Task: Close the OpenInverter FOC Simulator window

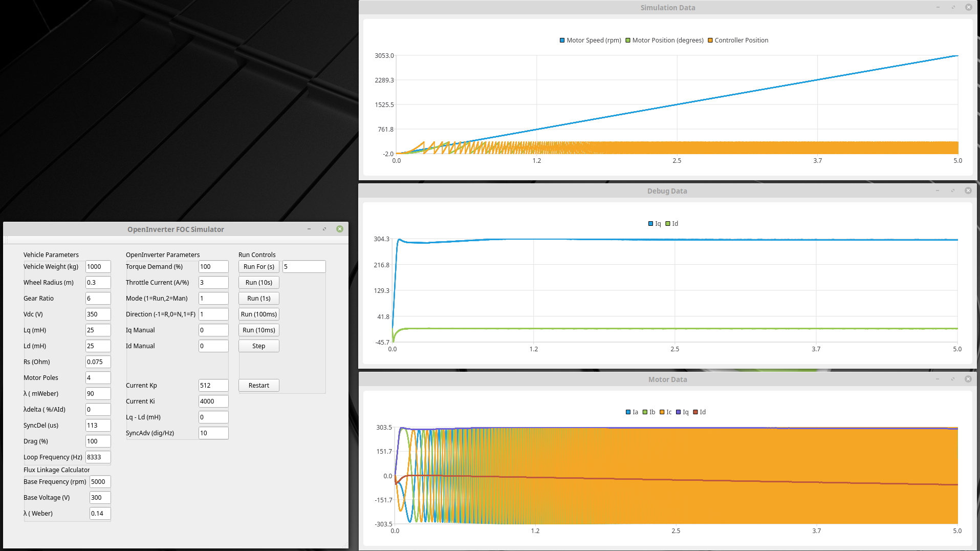Action: tap(339, 229)
